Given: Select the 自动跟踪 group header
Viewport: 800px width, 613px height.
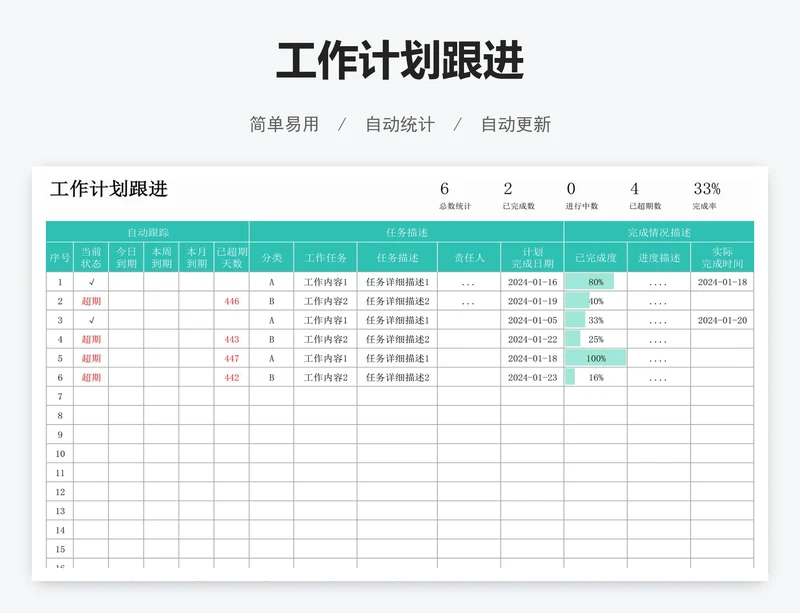Looking at the screenshot, I should pyautogui.click(x=147, y=232).
